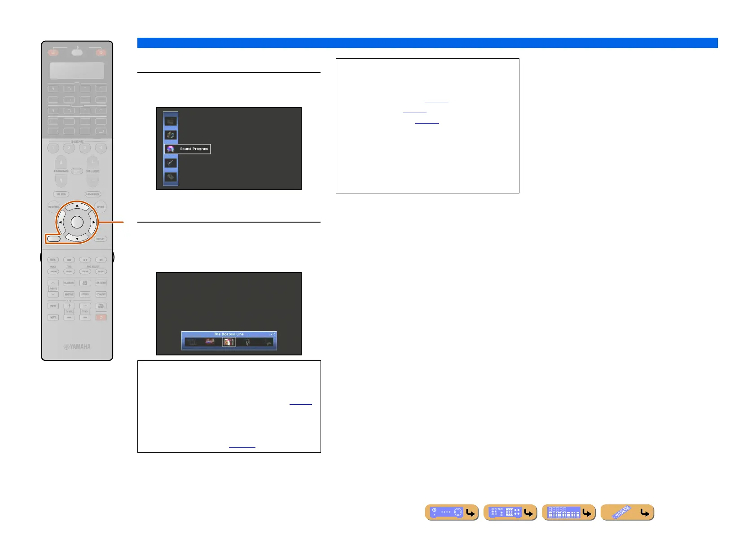Click the OPTION button on remote
The width and height of the screenshot is (756, 534).
pos(101,207)
